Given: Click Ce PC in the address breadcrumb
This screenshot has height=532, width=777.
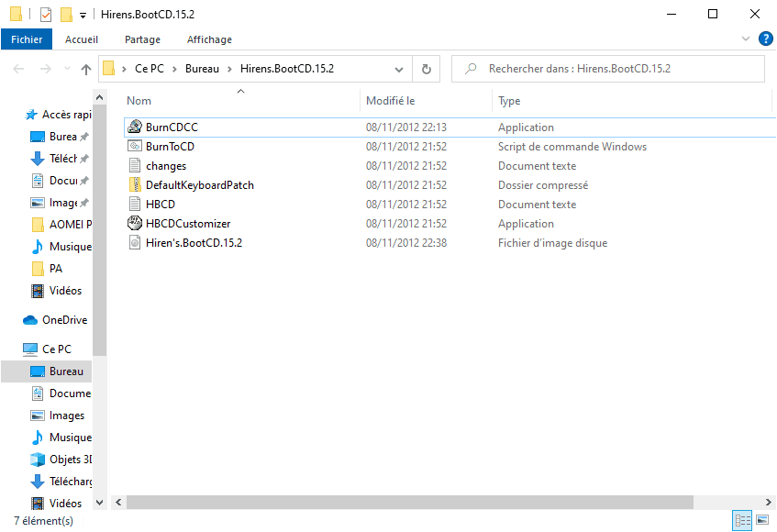Looking at the screenshot, I should [150, 69].
